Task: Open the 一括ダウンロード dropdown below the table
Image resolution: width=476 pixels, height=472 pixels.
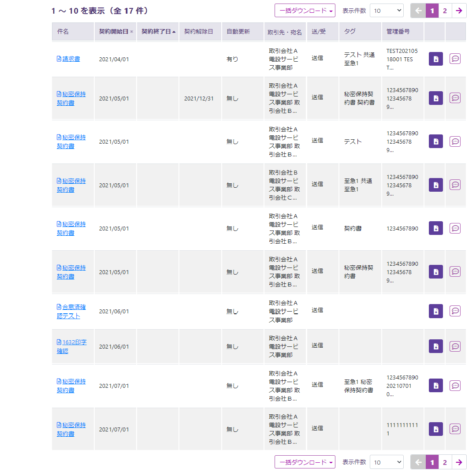Action: click(x=305, y=462)
